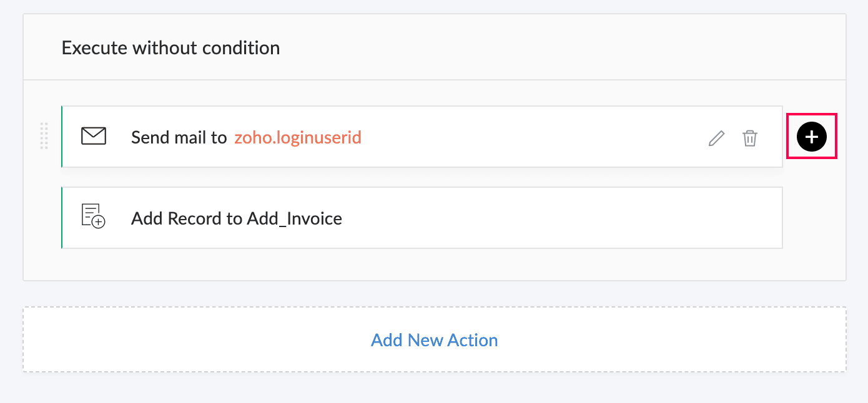Click the Execute without condition heading
868x403 pixels.
[x=170, y=47]
